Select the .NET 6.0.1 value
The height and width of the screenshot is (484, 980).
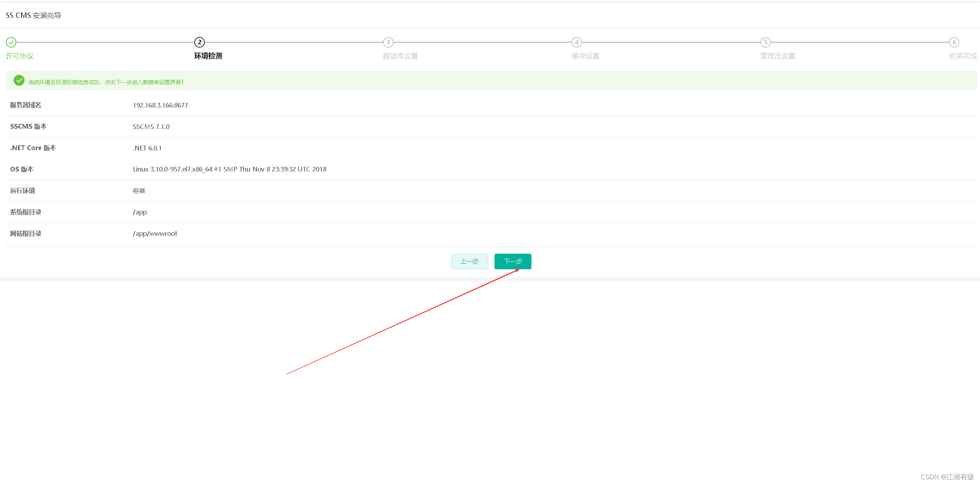pyautogui.click(x=147, y=148)
